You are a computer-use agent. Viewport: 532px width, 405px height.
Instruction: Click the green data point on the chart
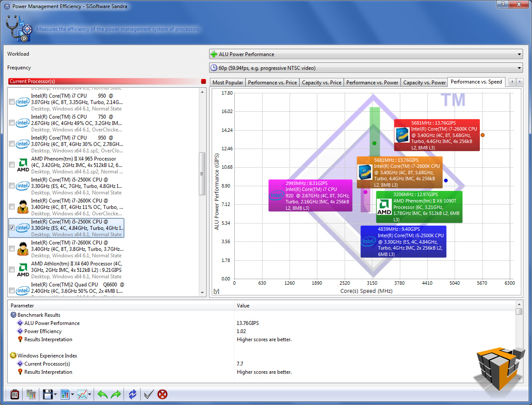[x=374, y=143]
